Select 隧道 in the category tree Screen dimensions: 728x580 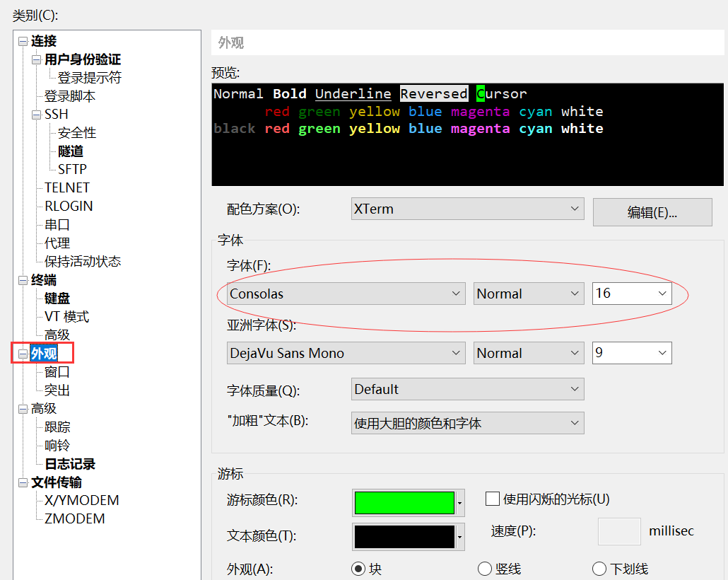coord(71,151)
